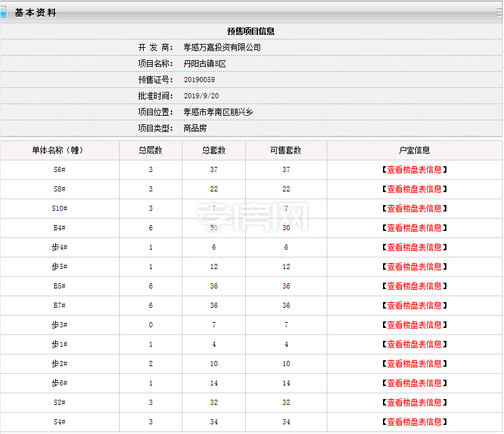
Task: Open 查看楼盘表信息 link for 步4#
Action: (414, 247)
